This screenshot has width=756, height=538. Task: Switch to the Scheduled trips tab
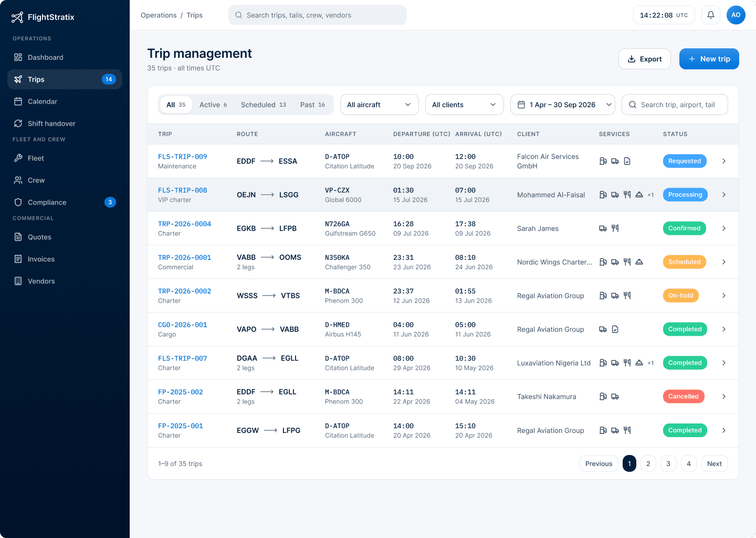264,105
